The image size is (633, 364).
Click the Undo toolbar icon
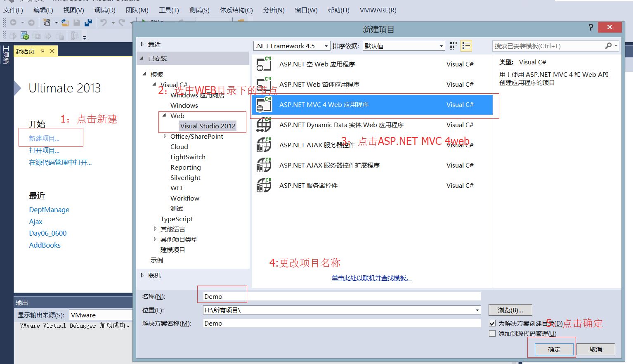coord(104,23)
